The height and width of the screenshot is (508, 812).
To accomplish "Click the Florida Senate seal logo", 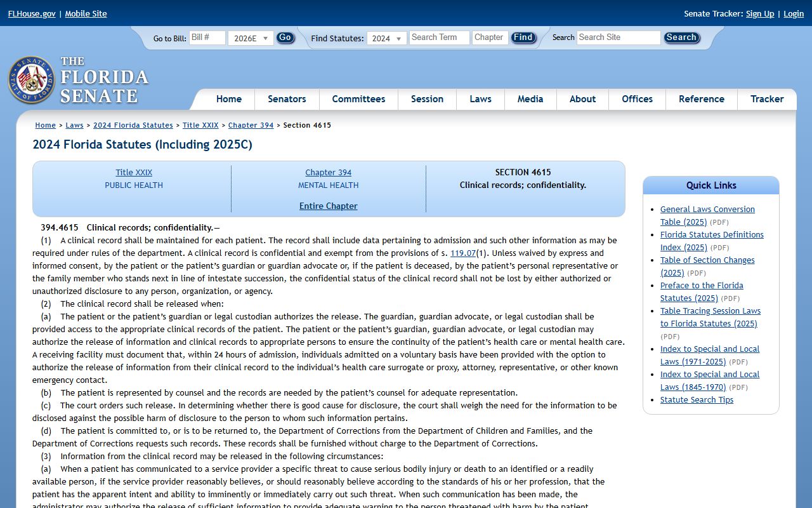I will coord(31,80).
